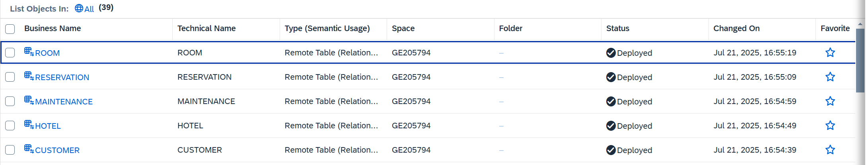Favorite the ROOM table with star icon
Image resolution: width=868 pixels, height=165 pixels.
point(830,53)
